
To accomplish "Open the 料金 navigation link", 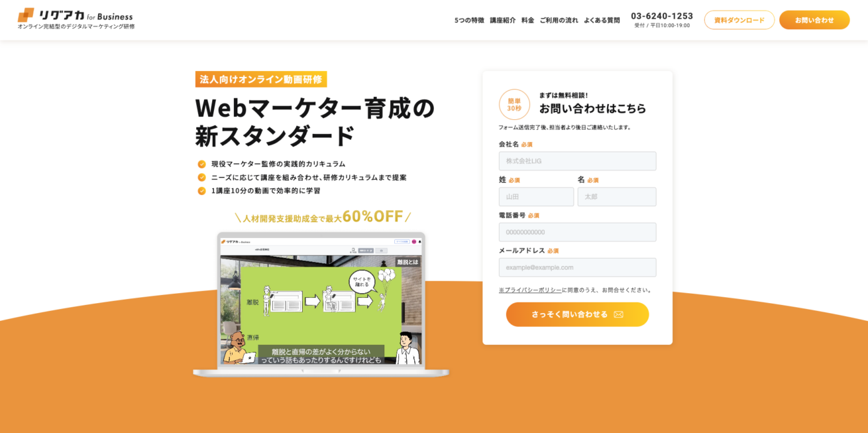I will (x=527, y=20).
